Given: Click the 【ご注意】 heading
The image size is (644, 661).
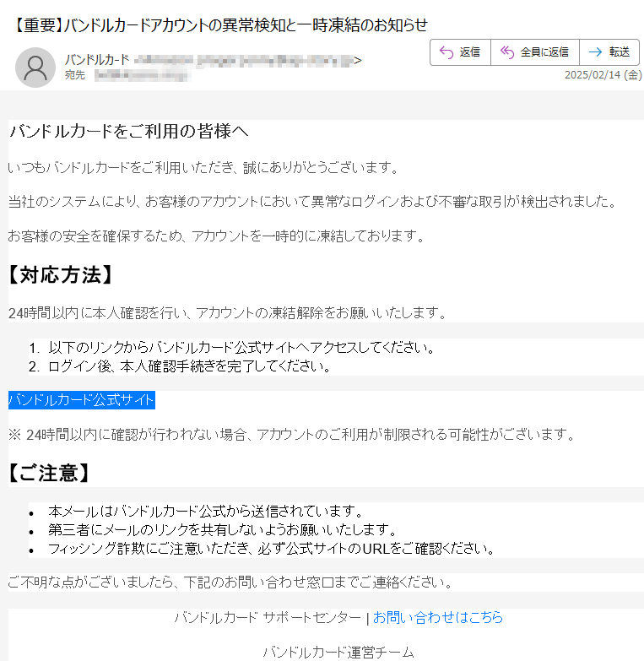Looking at the screenshot, I should click(x=49, y=473).
